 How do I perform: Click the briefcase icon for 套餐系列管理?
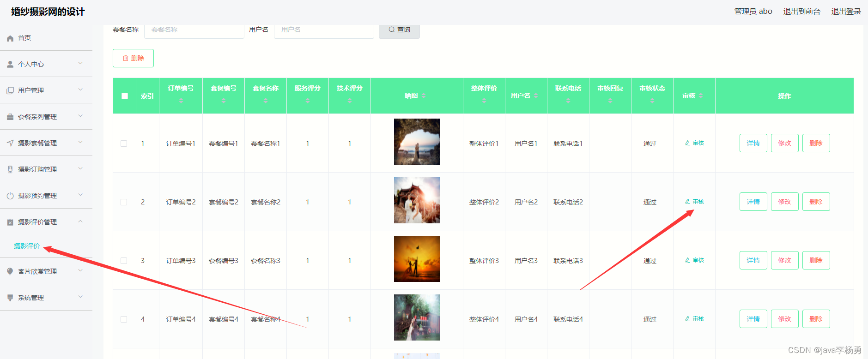coord(10,117)
